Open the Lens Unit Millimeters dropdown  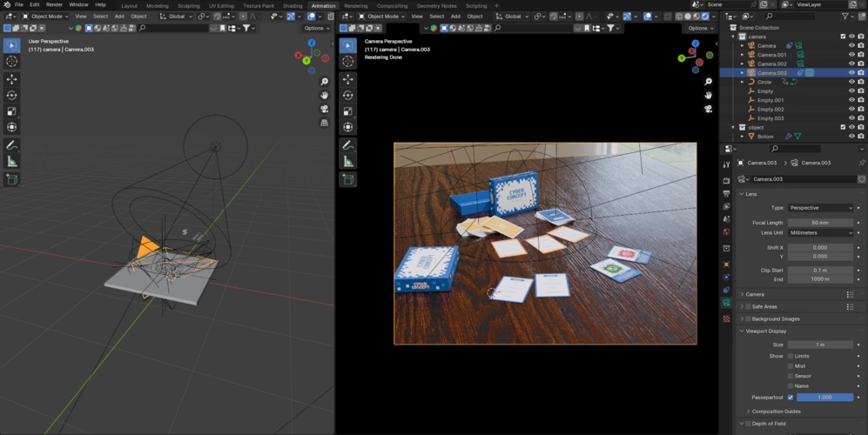[x=820, y=233]
